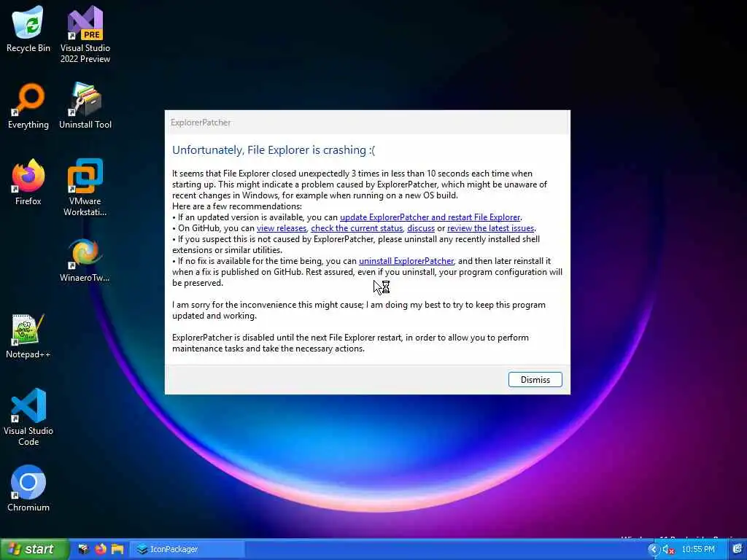The image size is (747, 560).
Task: Click the ExplorerPatcher dialog title bar
Action: [368, 122]
